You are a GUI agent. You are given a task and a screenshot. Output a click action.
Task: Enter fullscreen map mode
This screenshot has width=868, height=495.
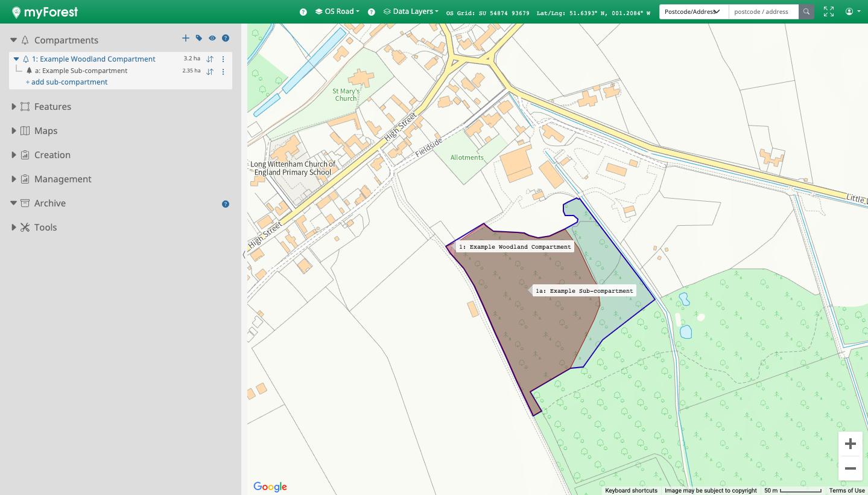(829, 11)
